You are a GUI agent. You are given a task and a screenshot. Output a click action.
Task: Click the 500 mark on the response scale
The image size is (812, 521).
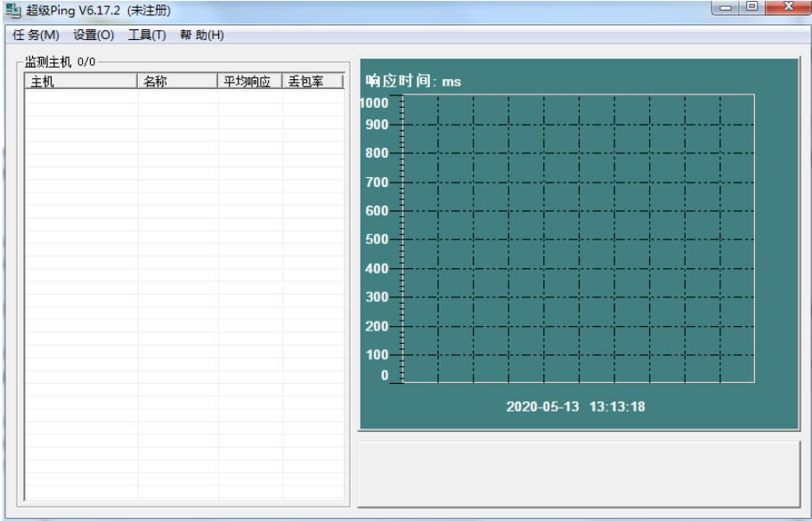coord(378,239)
